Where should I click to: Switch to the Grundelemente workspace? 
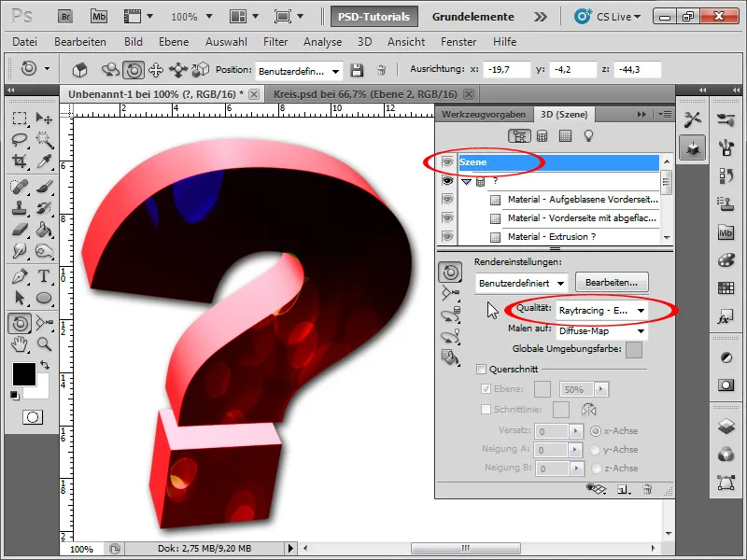pyautogui.click(x=473, y=17)
